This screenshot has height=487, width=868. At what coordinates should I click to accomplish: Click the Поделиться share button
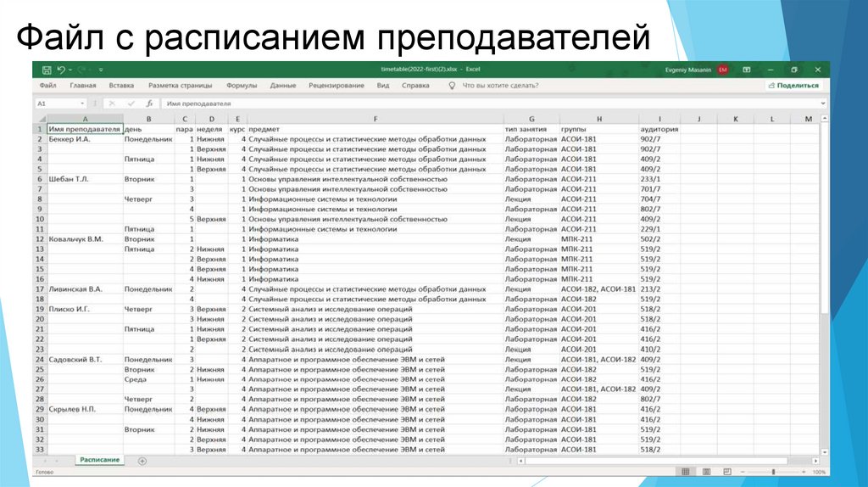tap(793, 86)
